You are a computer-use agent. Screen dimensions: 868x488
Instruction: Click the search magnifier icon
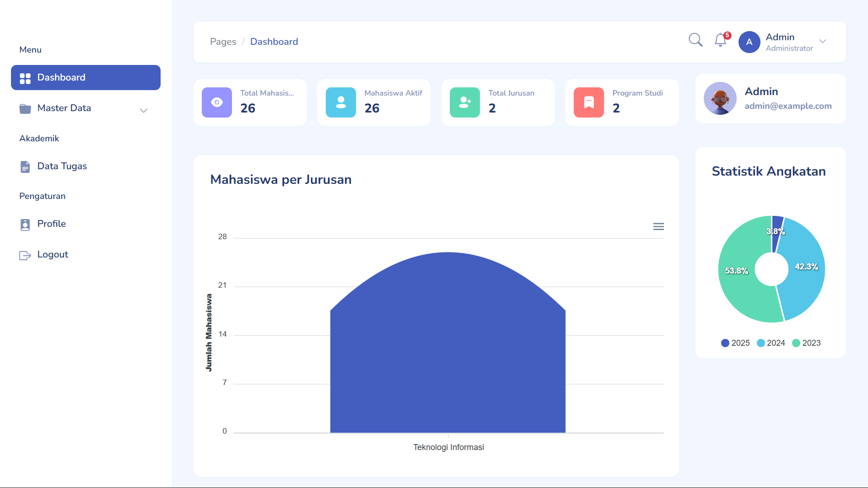(695, 40)
